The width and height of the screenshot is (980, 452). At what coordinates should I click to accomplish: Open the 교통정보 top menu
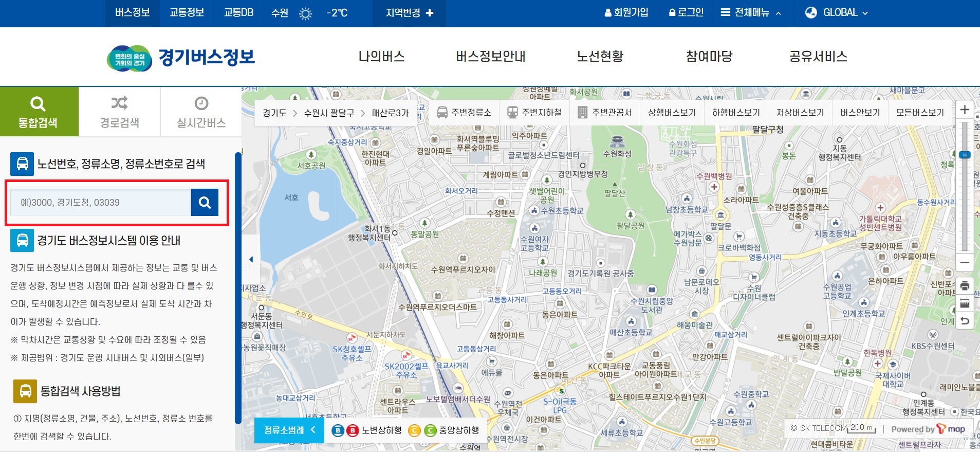[x=187, y=13]
